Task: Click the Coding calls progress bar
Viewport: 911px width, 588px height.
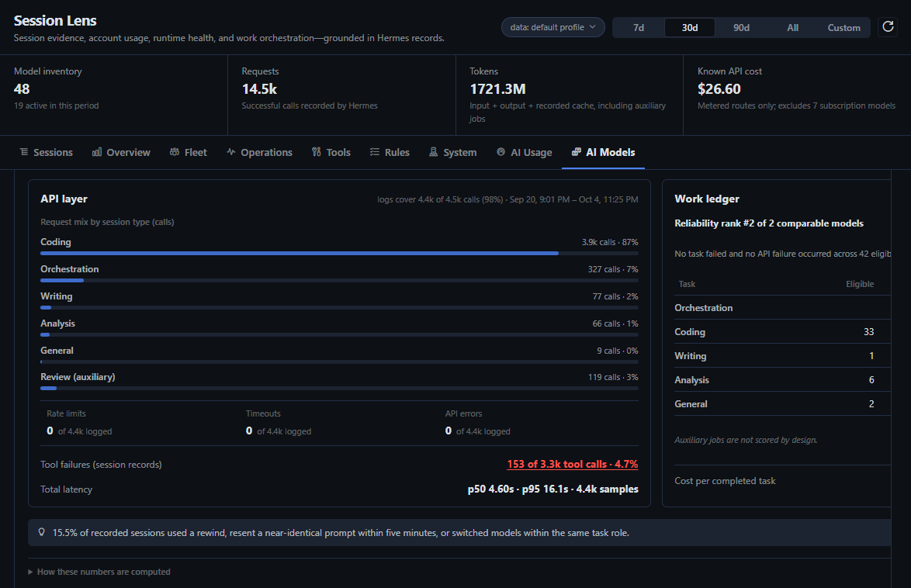Action: [x=339, y=254]
